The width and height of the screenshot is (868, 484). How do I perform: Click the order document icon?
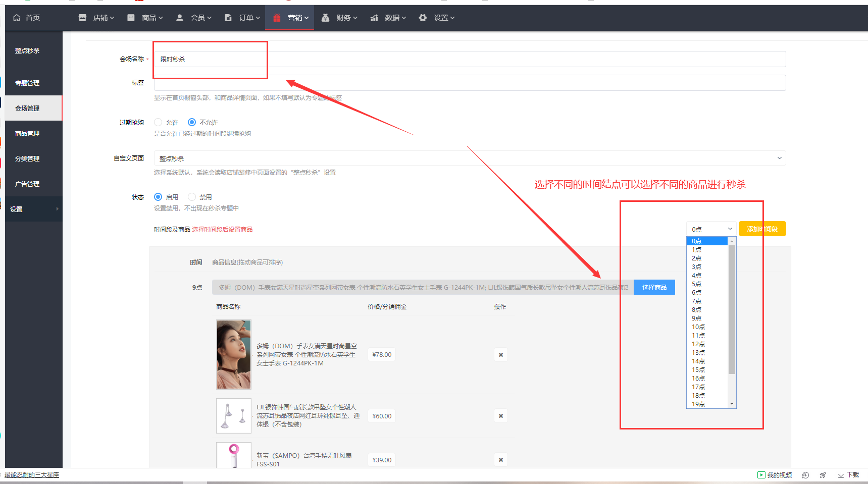228,18
